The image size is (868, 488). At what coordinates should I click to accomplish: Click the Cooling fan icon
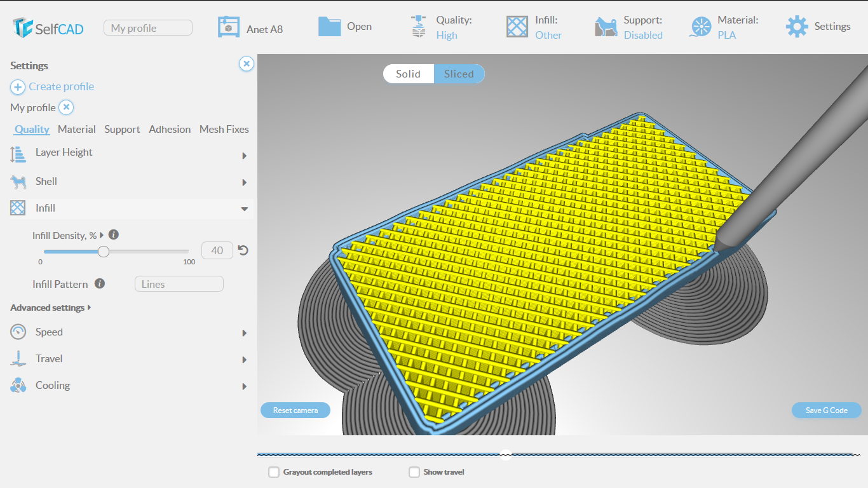click(x=18, y=385)
